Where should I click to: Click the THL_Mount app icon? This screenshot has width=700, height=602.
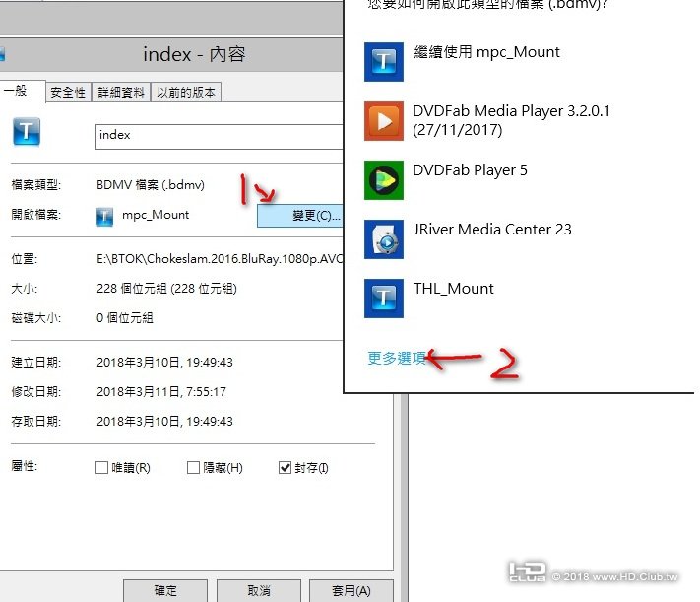tap(384, 299)
